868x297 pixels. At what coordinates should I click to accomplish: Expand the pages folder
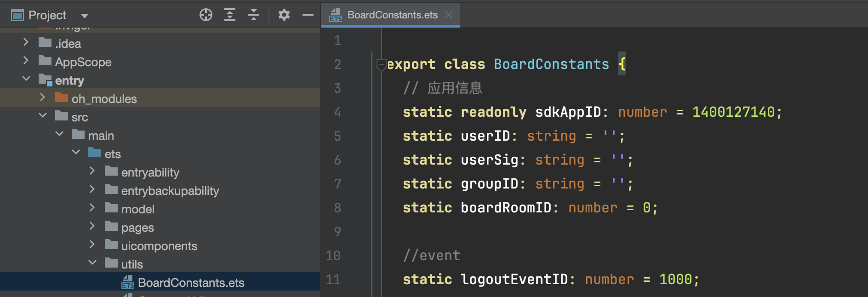click(92, 226)
